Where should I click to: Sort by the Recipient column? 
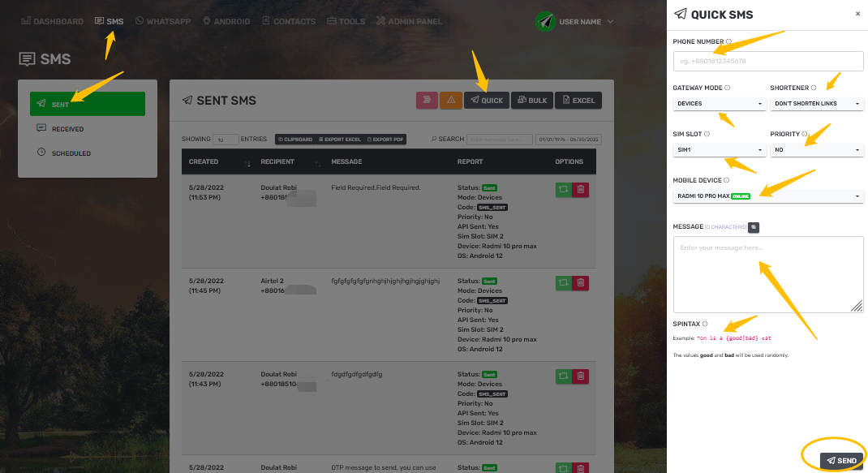(290, 161)
